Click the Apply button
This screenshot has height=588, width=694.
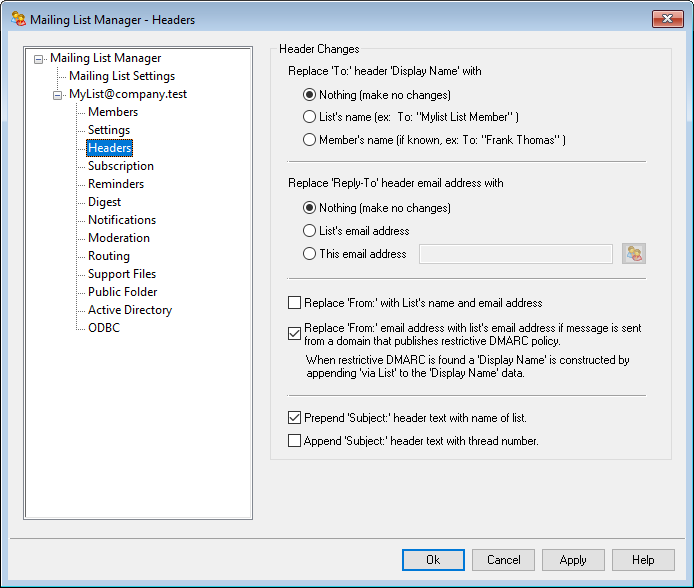click(x=573, y=560)
